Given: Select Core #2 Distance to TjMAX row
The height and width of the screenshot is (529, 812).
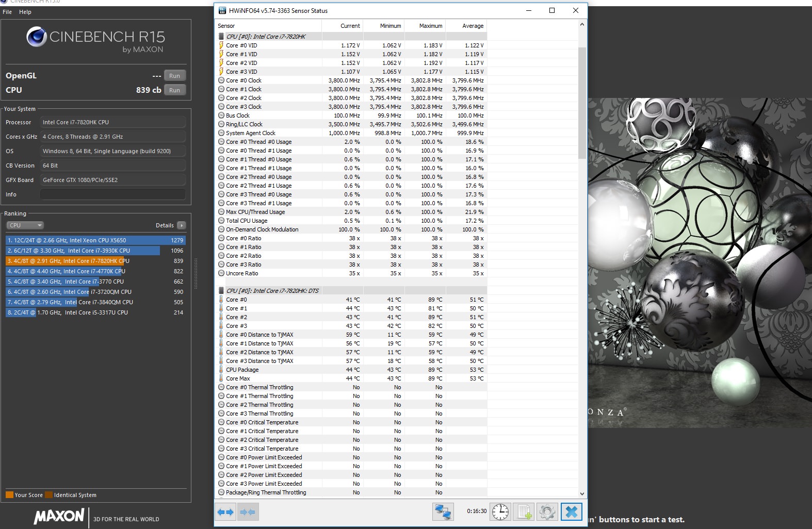Looking at the screenshot, I should tap(351, 352).
